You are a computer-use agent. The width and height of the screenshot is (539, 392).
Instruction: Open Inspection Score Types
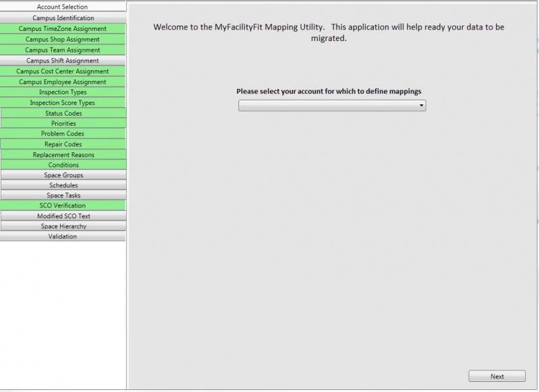(63, 102)
